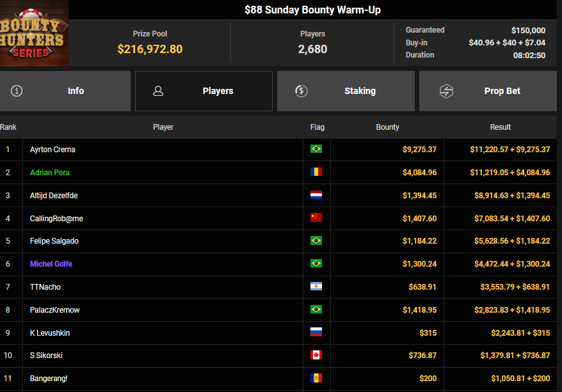Click the Netherlands flag for Altijd Dezelfde
The image size is (562, 392).
316,196
